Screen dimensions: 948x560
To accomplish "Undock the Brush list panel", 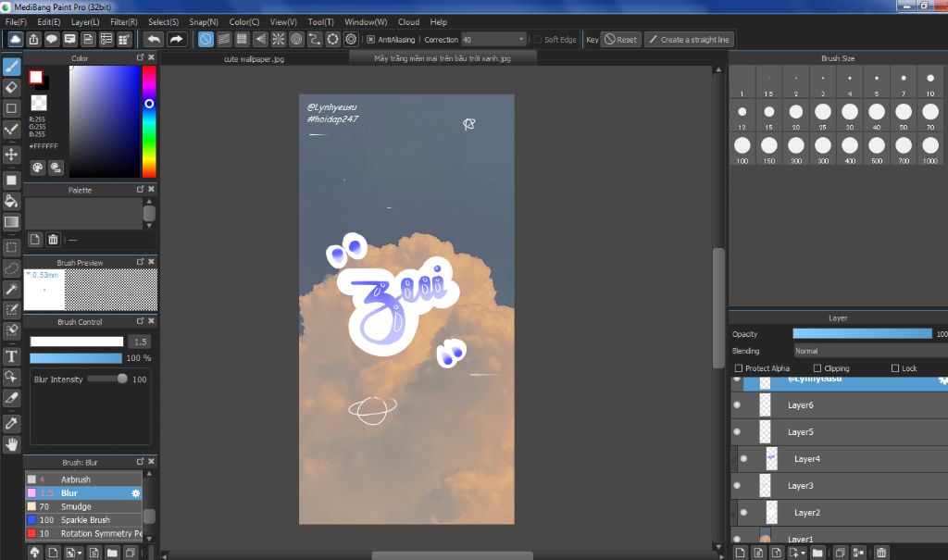I will click(141, 462).
